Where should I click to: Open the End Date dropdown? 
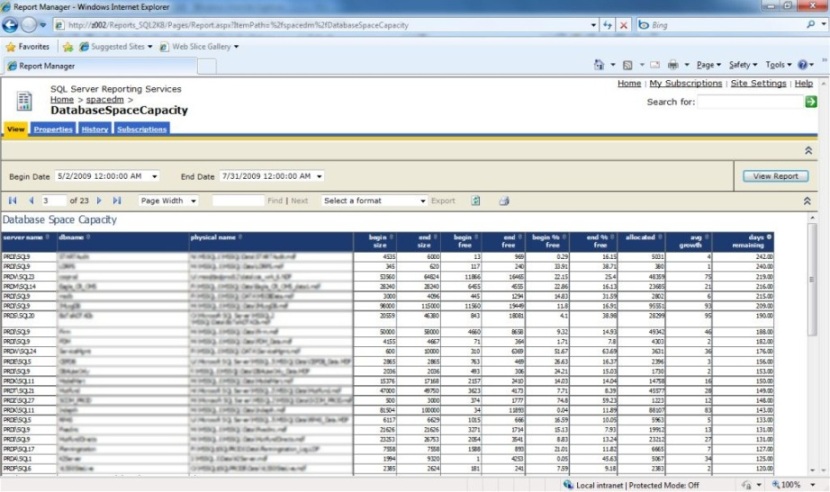[x=318, y=177]
